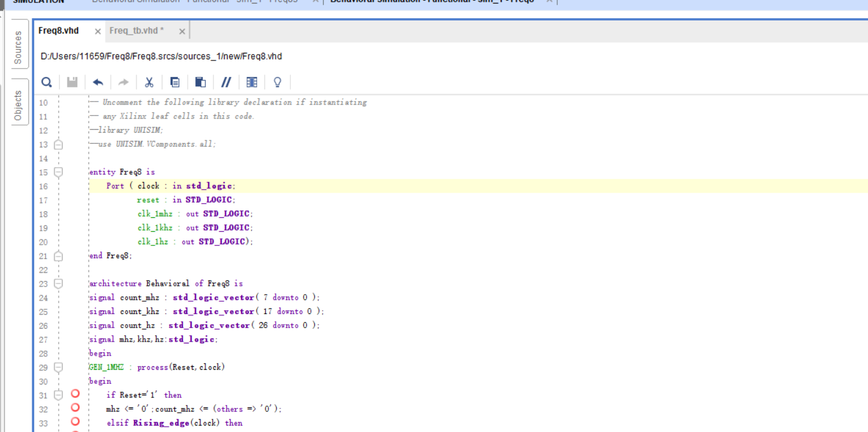Click the 'Uncomment the following library declaration' comment
This screenshot has height=432, width=868.
(228, 102)
